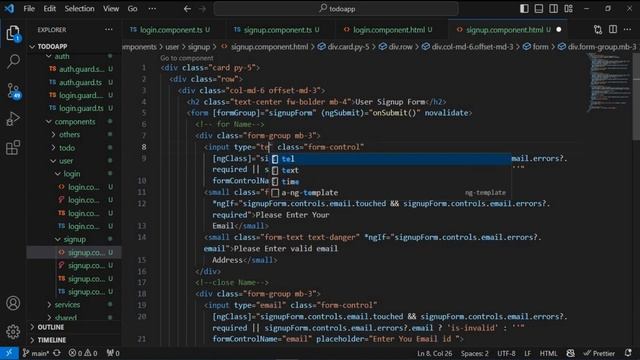Image resolution: width=640 pixels, height=360 pixels.
Task: Synchronize changes in status bar
Action: coord(57,353)
